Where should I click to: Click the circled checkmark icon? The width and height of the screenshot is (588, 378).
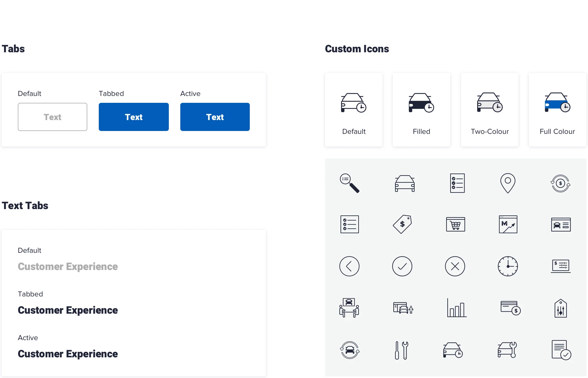tap(402, 266)
